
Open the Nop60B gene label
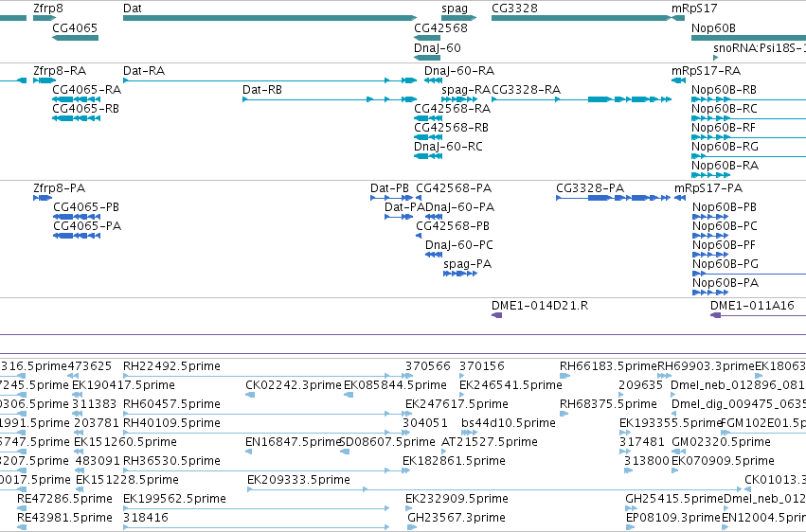pos(713,27)
